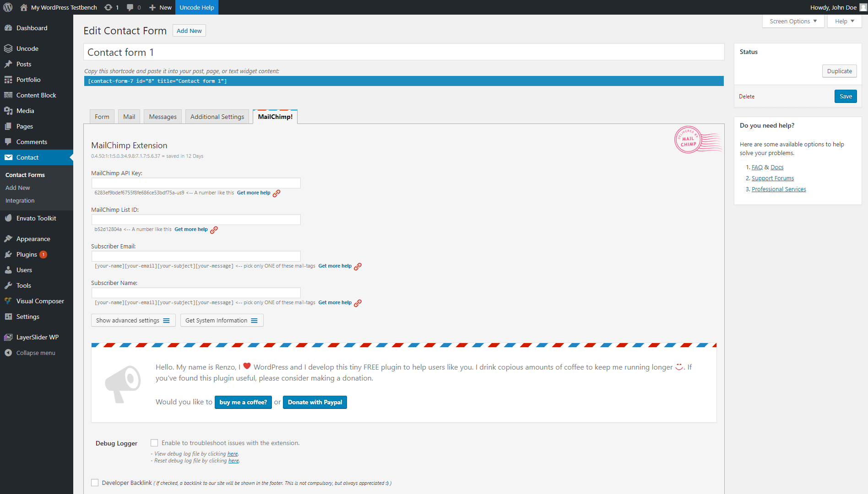
Task: Click the Users person icon
Action: [8, 270]
